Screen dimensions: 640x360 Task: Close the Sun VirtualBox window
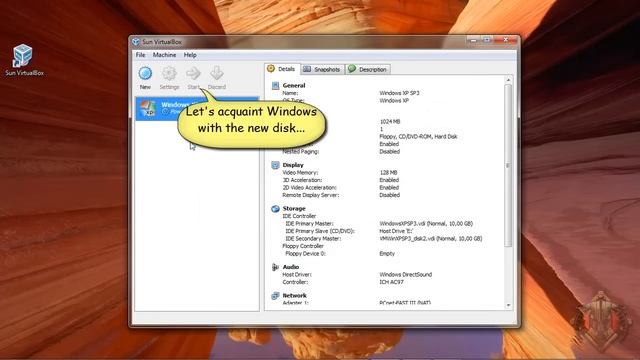505,40
